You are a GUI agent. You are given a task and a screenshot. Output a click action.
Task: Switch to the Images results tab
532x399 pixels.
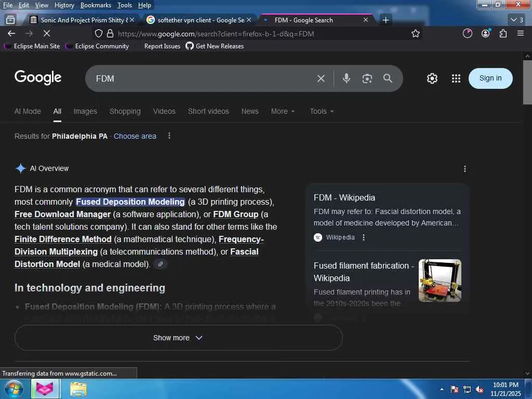(x=85, y=111)
